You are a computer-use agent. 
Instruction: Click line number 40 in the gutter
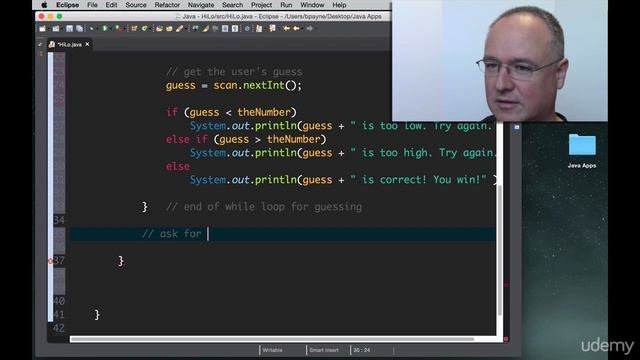59,301
